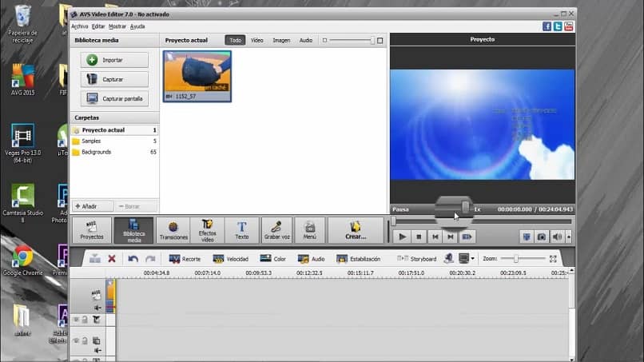Switch to the Imagen filter tab
This screenshot has width=644, height=362.
pos(281,40)
